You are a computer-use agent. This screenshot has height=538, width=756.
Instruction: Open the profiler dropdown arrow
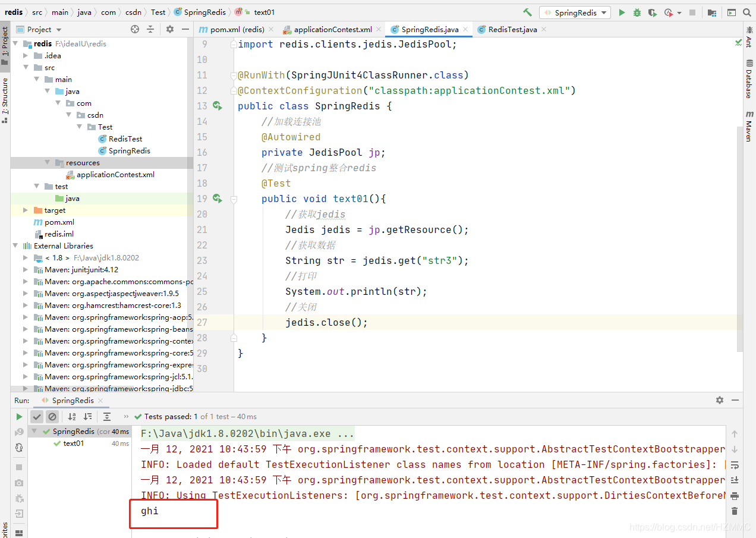point(678,12)
